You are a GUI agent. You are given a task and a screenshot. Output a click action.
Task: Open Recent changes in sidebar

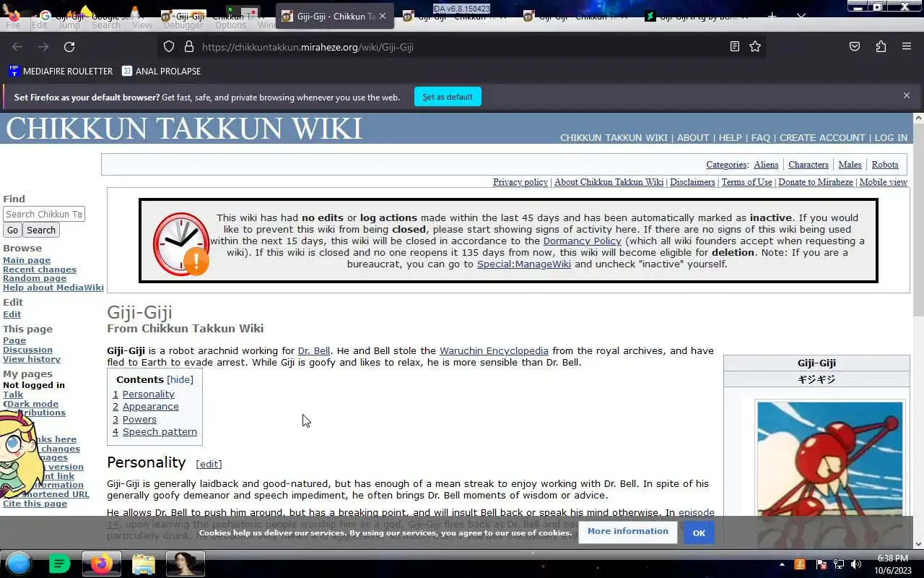coord(40,269)
